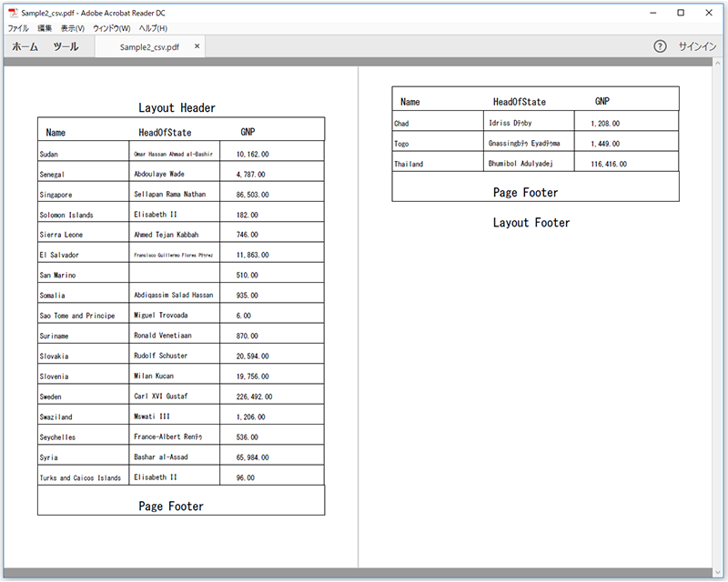Open the help question mark icon

tap(660, 46)
